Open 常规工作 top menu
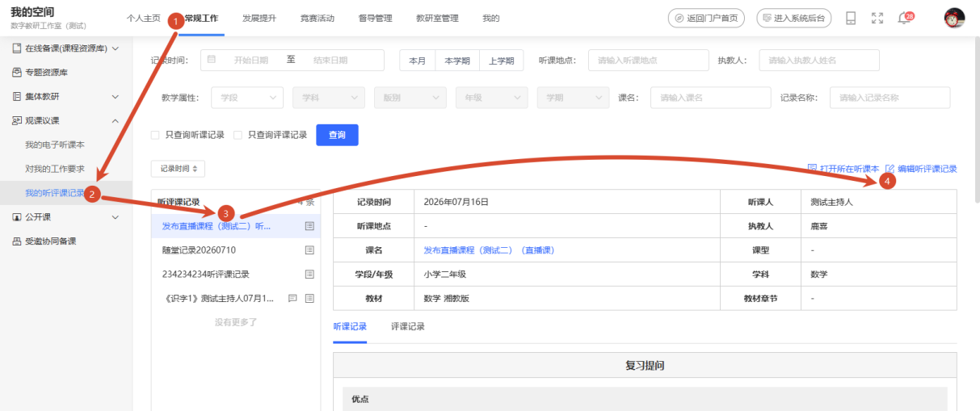The image size is (980, 411). (x=201, y=18)
